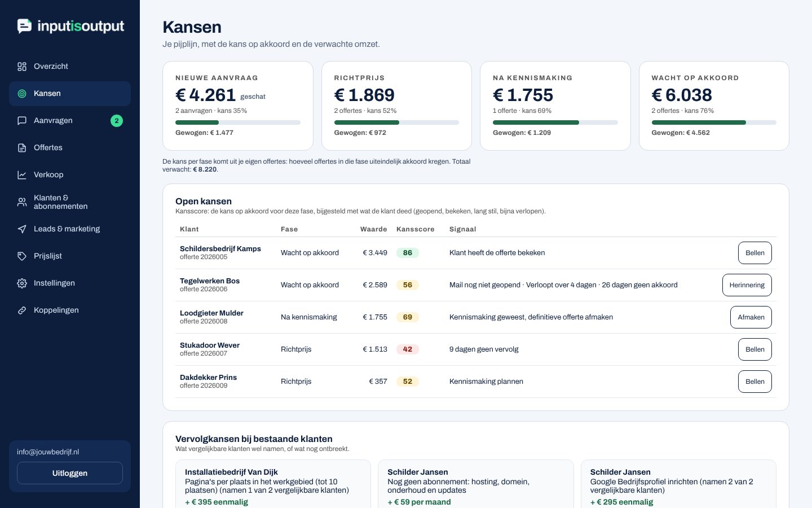
Task: Click the 9 dagen geen vervolg signal
Action: (x=484, y=349)
